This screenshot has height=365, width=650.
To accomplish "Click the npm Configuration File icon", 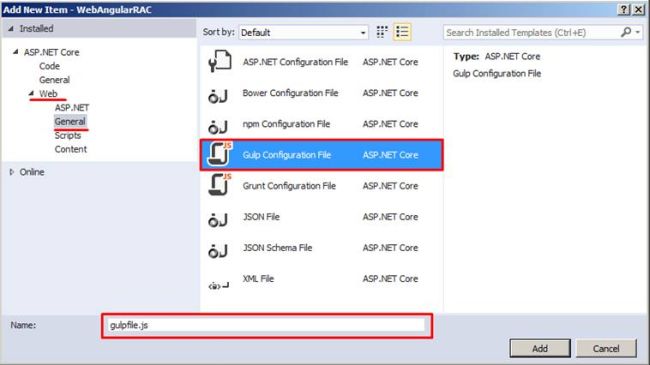I will tap(218, 127).
